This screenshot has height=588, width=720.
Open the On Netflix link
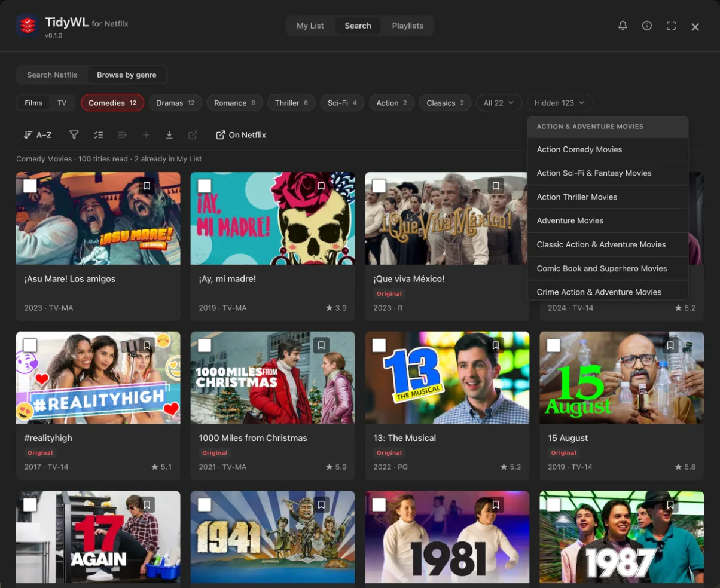point(241,135)
